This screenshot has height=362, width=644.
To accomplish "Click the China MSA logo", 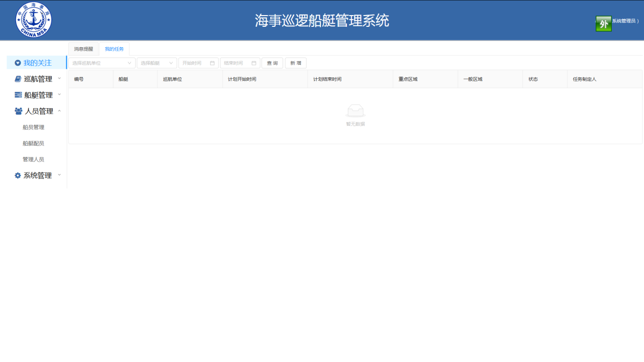I will click(33, 20).
